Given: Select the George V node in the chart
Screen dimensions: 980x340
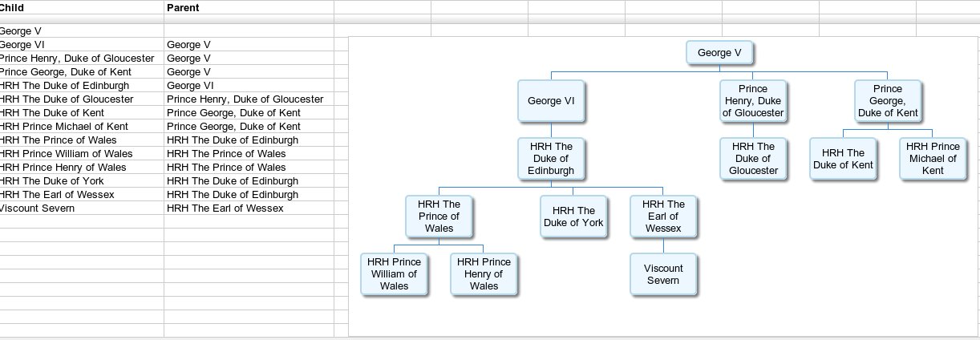Looking at the screenshot, I should (x=719, y=52).
